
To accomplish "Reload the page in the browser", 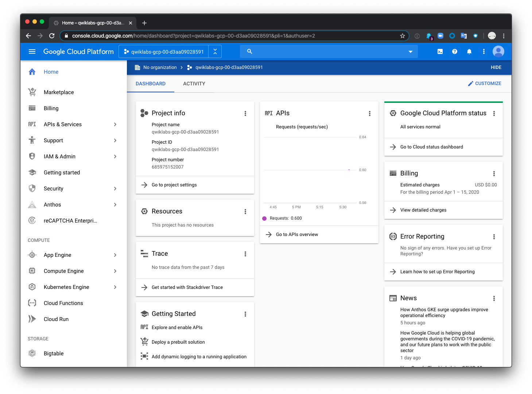I will click(x=52, y=36).
